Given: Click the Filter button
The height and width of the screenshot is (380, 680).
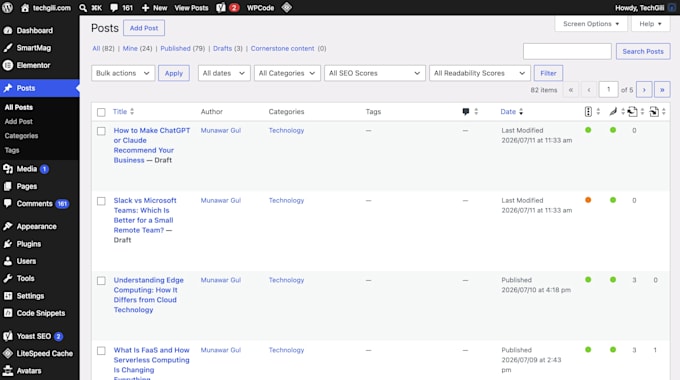Looking at the screenshot, I should (x=548, y=73).
